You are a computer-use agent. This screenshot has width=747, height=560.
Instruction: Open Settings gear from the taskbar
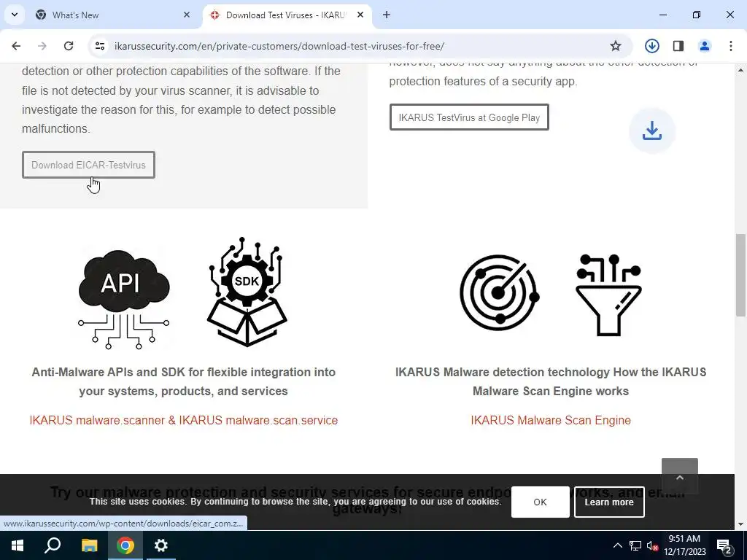161,545
